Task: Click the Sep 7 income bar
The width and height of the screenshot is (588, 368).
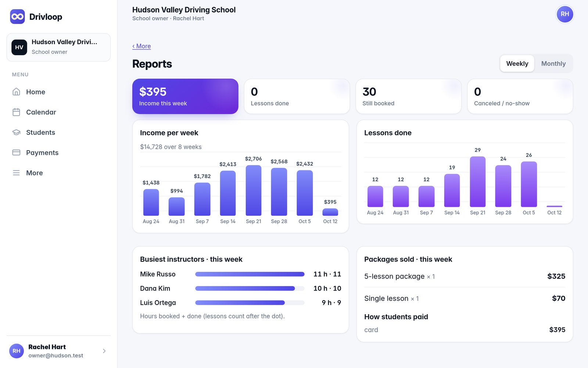Action: click(x=202, y=199)
